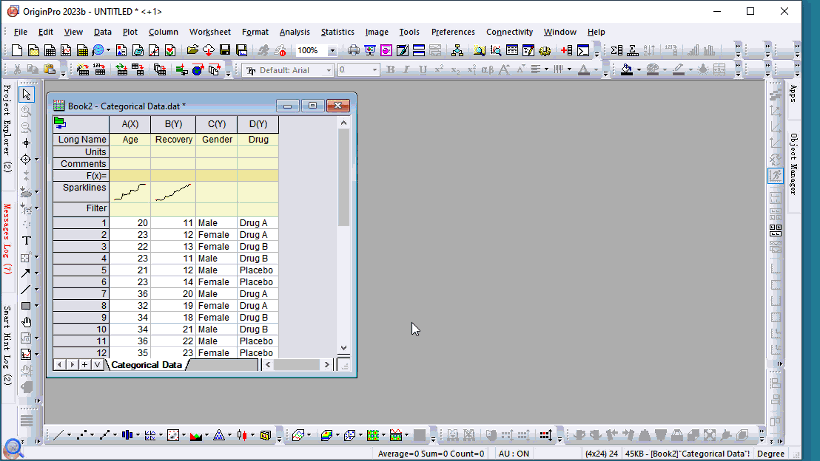Click the C(Y) column header
The height and width of the screenshot is (461, 820).
point(216,124)
